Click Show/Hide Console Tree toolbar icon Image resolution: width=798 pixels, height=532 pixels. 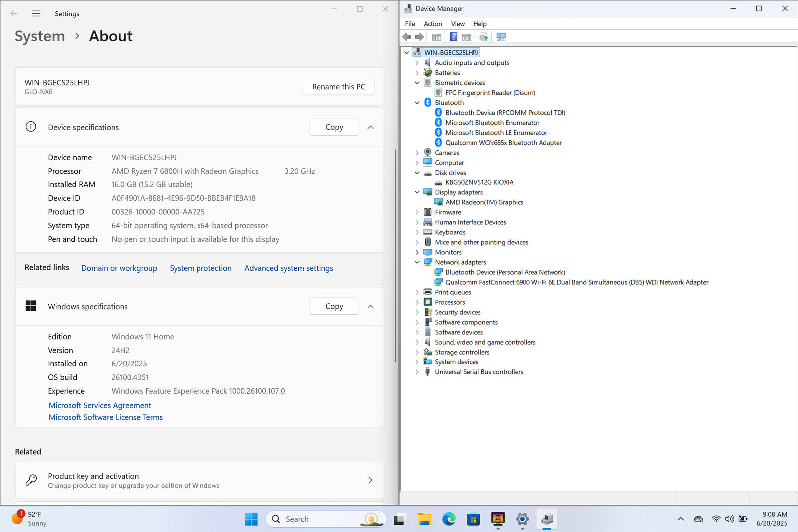pos(436,37)
